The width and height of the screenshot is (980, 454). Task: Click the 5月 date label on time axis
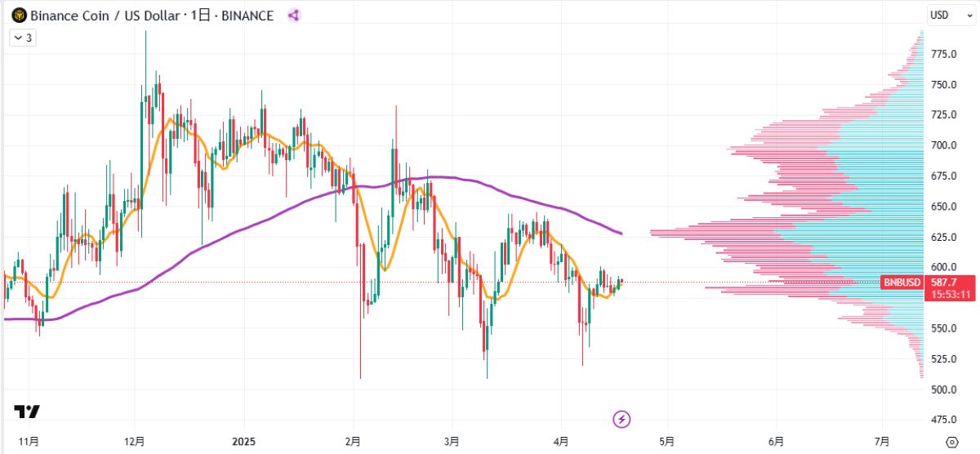click(x=666, y=441)
